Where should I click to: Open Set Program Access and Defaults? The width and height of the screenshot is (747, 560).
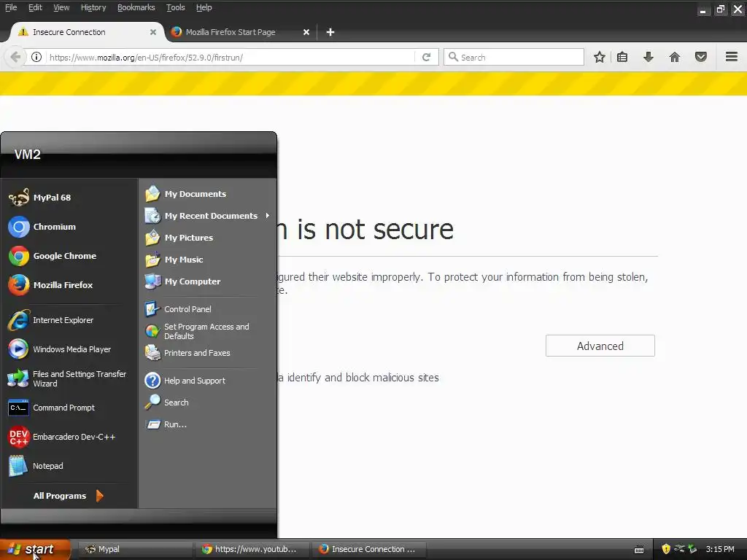click(x=208, y=331)
